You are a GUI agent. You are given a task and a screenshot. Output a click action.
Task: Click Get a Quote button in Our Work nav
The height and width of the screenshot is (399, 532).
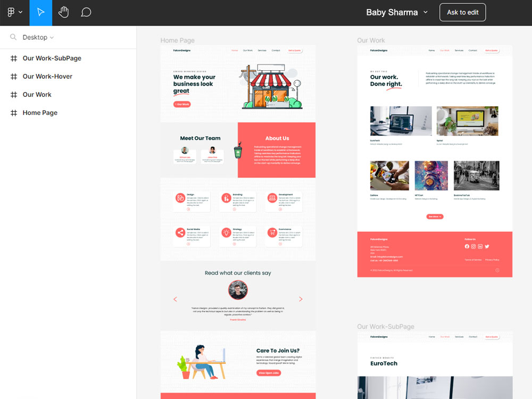[491, 51]
